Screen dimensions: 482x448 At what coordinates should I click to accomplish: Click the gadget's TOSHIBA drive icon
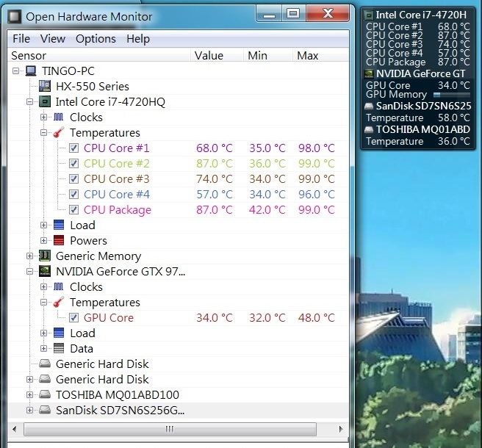[x=369, y=129]
